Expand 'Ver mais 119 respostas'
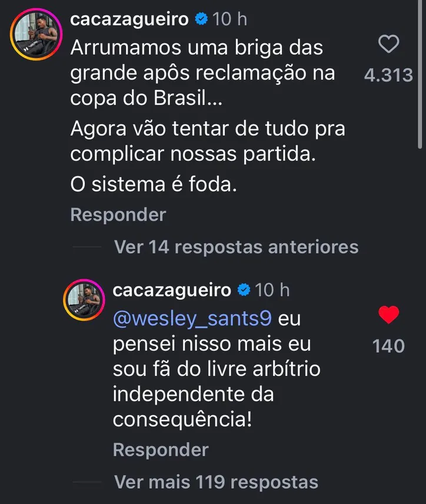This screenshot has height=504, width=426. point(218,482)
